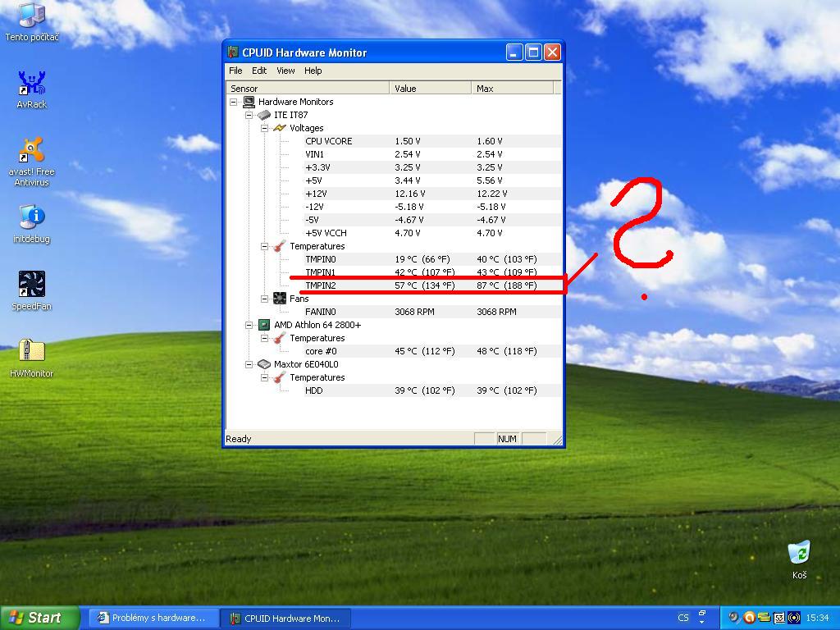Click thermometer icon under Maxtor drive

pos(280,377)
